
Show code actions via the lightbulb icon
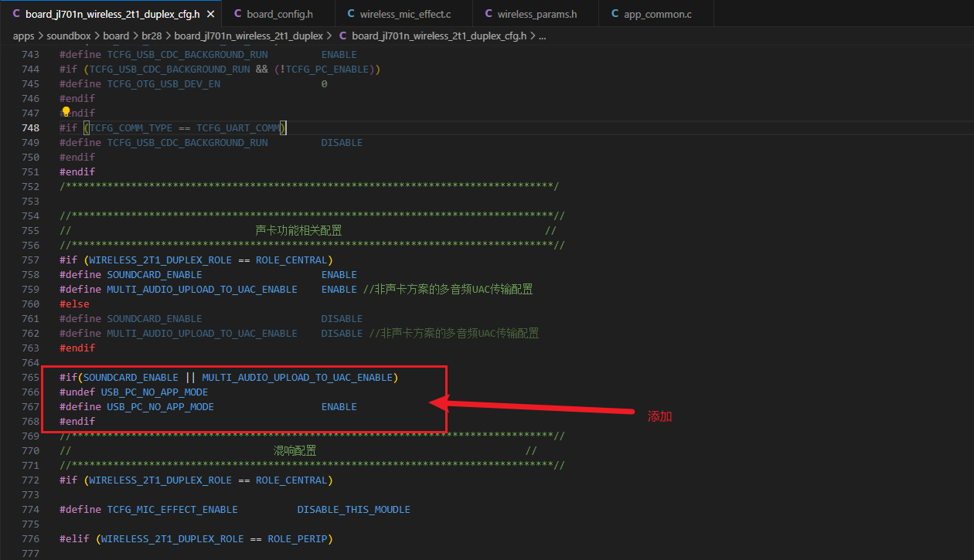[66, 112]
